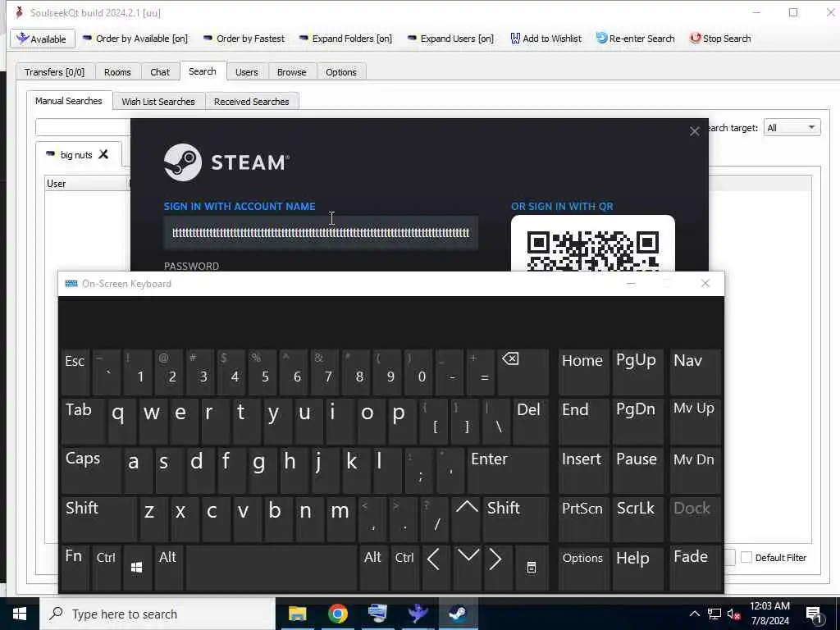
Task: Click the User column header
Action: coord(86,184)
